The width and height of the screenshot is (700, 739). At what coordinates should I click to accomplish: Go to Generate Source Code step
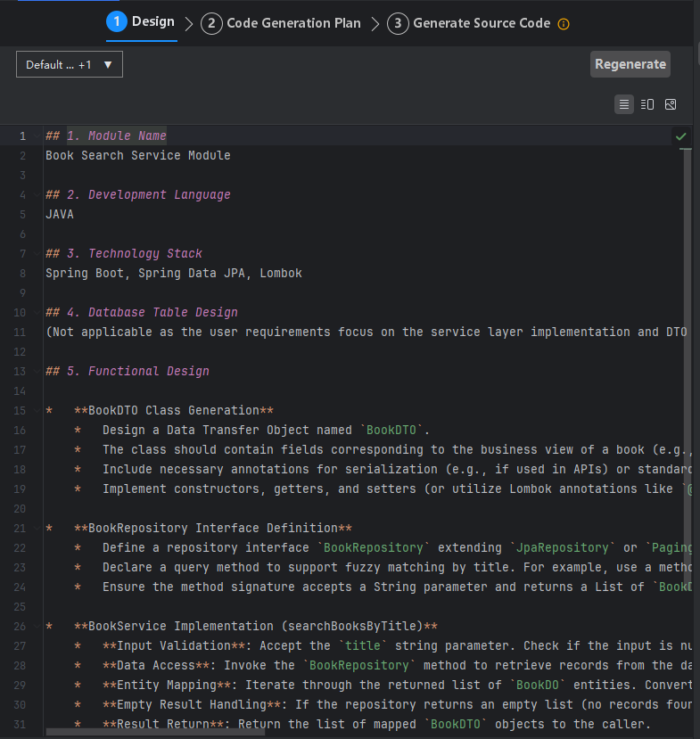tap(482, 23)
